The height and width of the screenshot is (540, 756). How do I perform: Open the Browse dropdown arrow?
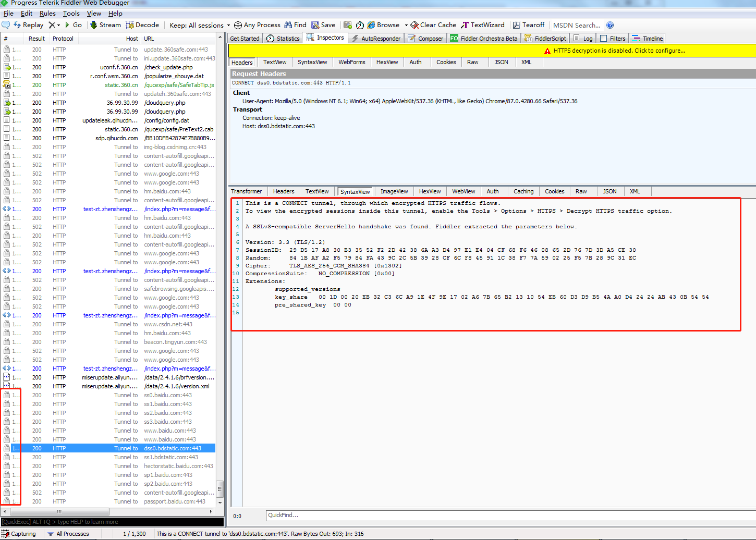(x=406, y=25)
